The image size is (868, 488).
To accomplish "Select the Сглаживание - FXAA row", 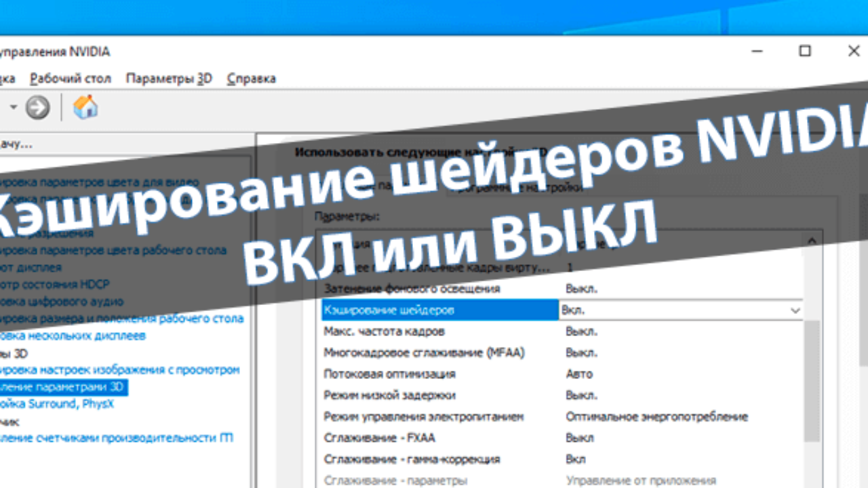I will pos(562,438).
